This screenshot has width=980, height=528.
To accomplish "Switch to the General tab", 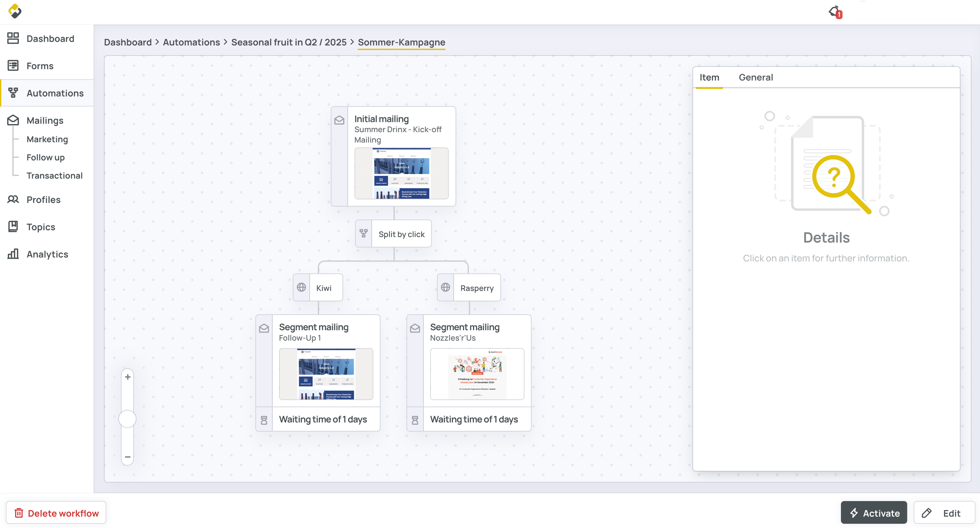I will click(755, 77).
